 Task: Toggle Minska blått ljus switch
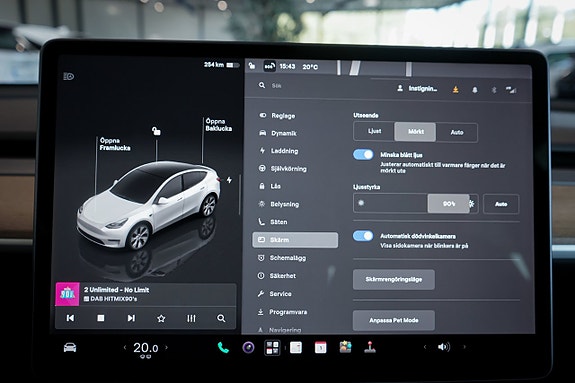coord(363,154)
